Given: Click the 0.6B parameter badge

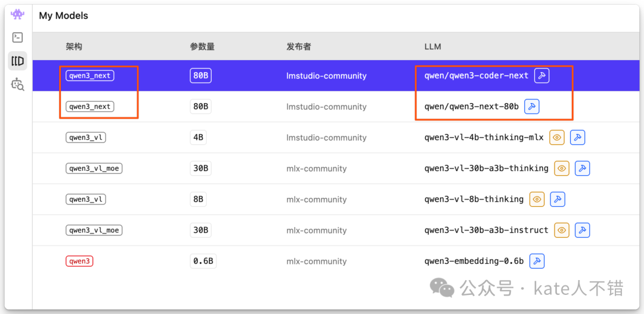Looking at the screenshot, I should 203,261.
